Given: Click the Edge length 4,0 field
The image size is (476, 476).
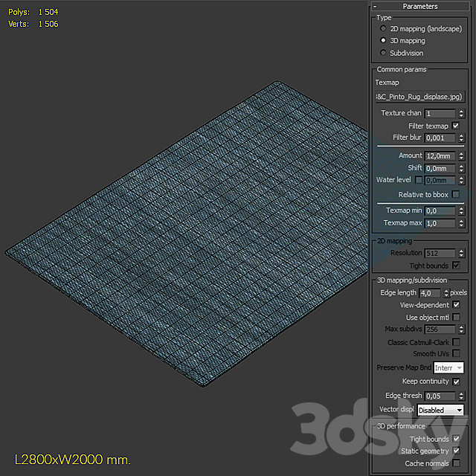Looking at the screenshot, I should coord(430,293).
